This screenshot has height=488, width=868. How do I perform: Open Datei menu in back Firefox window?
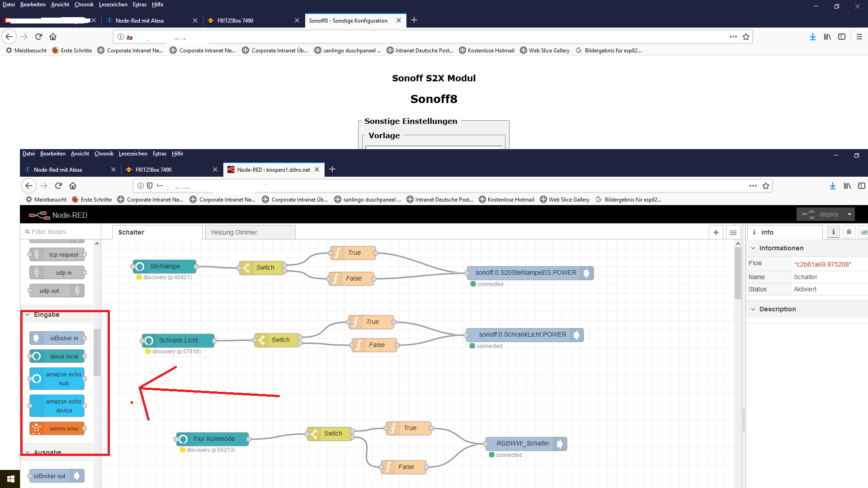click(x=9, y=5)
